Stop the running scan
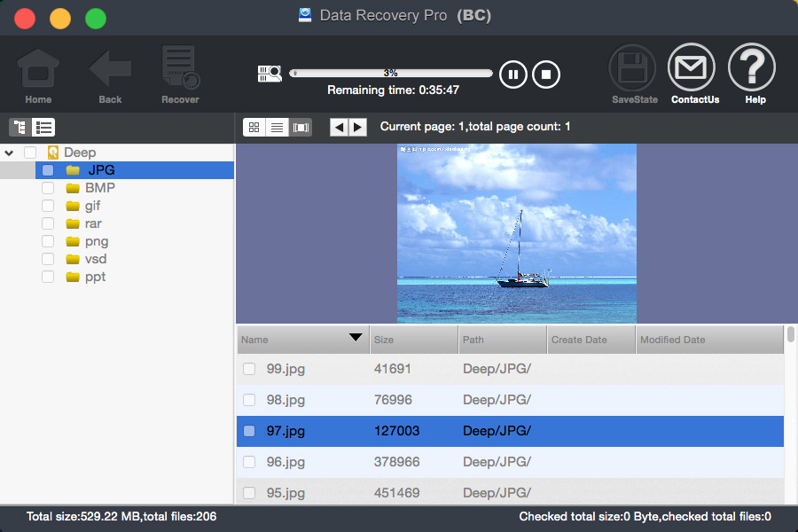Viewport: 798px width, 532px height. pyautogui.click(x=546, y=74)
